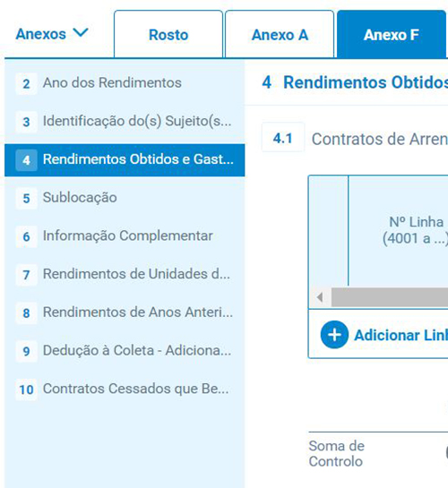The width and height of the screenshot is (448, 488).
Task: Click the number 9 section badge
Action: [27, 351]
